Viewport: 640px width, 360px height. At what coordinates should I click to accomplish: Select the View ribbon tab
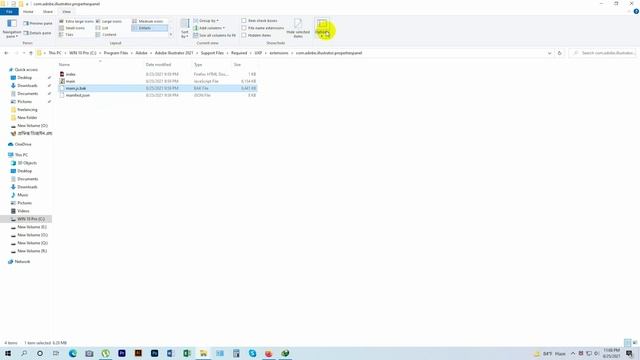(67, 12)
